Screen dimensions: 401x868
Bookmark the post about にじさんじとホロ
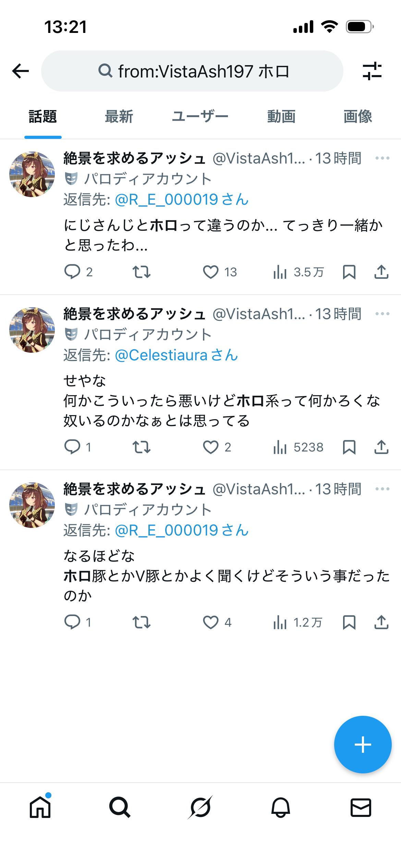(x=349, y=272)
